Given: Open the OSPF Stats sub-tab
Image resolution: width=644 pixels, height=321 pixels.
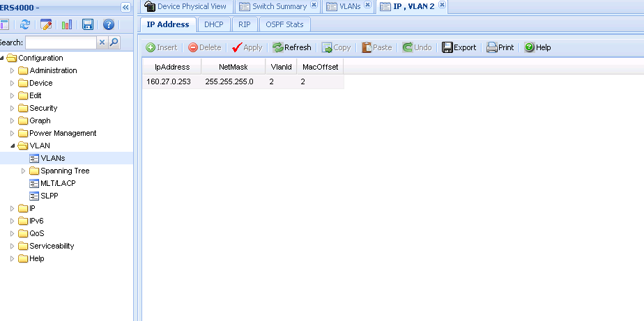Looking at the screenshot, I should pyautogui.click(x=284, y=24).
